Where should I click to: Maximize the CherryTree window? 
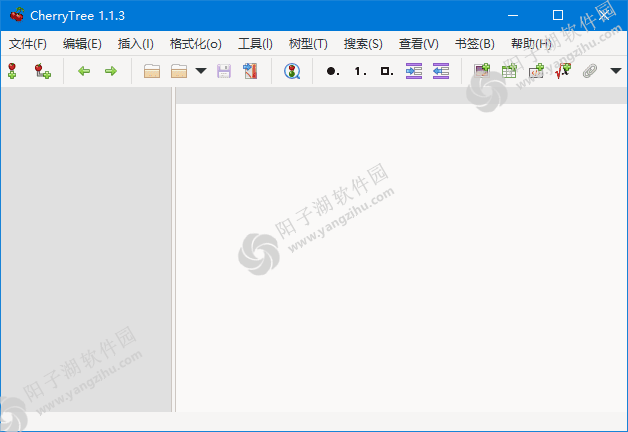pyautogui.click(x=558, y=15)
